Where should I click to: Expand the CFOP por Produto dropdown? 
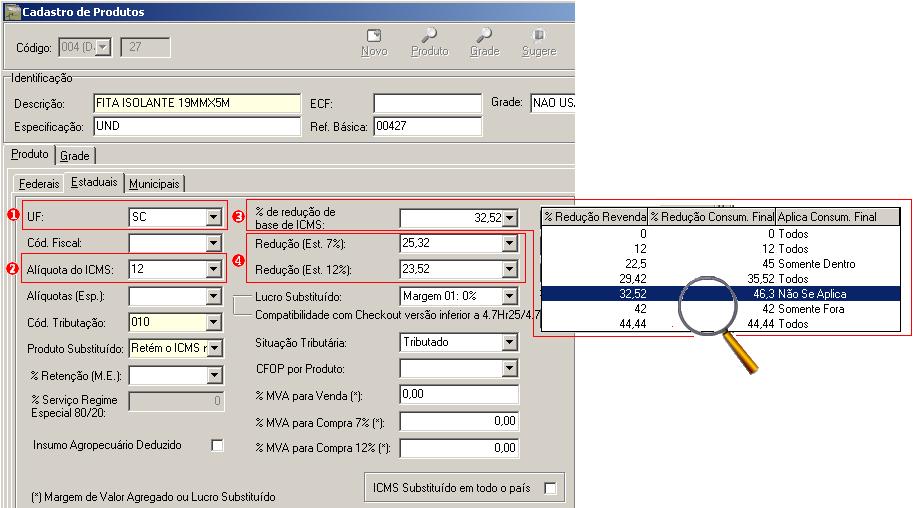point(510,369)
